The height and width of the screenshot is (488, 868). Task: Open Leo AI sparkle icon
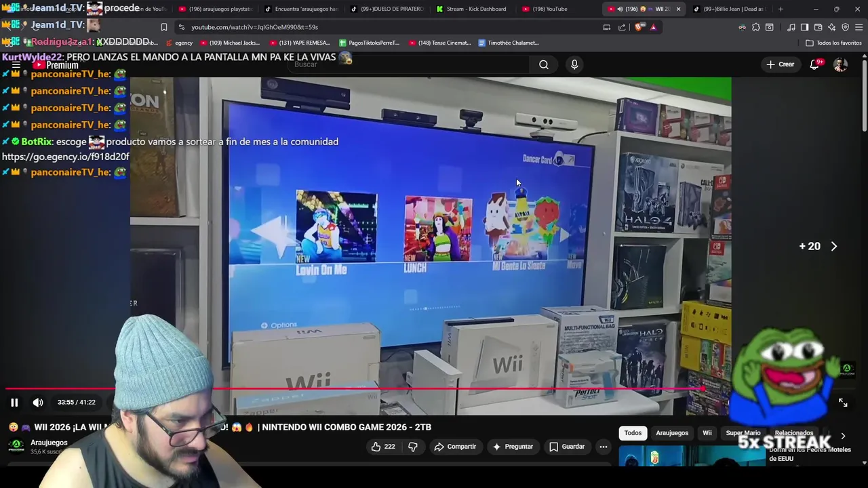pos(831,27)
